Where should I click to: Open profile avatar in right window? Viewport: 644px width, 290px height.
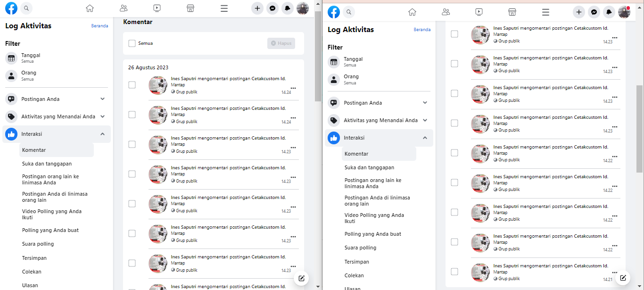[624, 12]
